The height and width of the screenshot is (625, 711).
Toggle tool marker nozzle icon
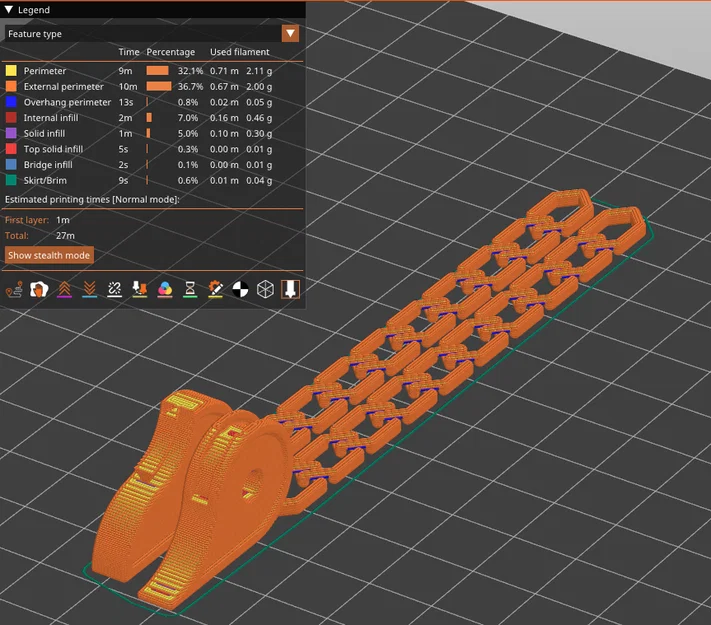(290, 289)
